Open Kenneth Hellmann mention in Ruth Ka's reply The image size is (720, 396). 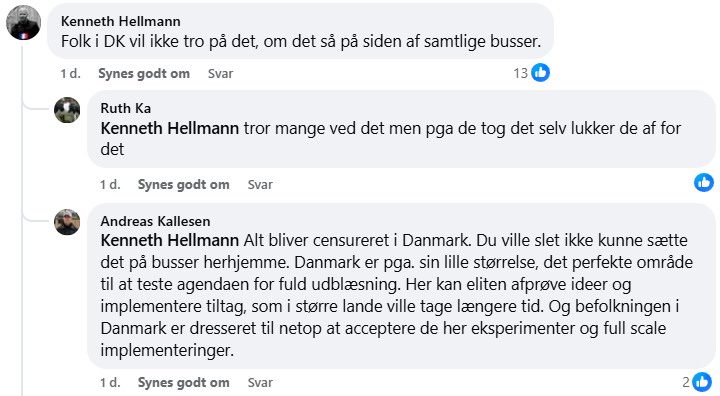coord(170,128)
